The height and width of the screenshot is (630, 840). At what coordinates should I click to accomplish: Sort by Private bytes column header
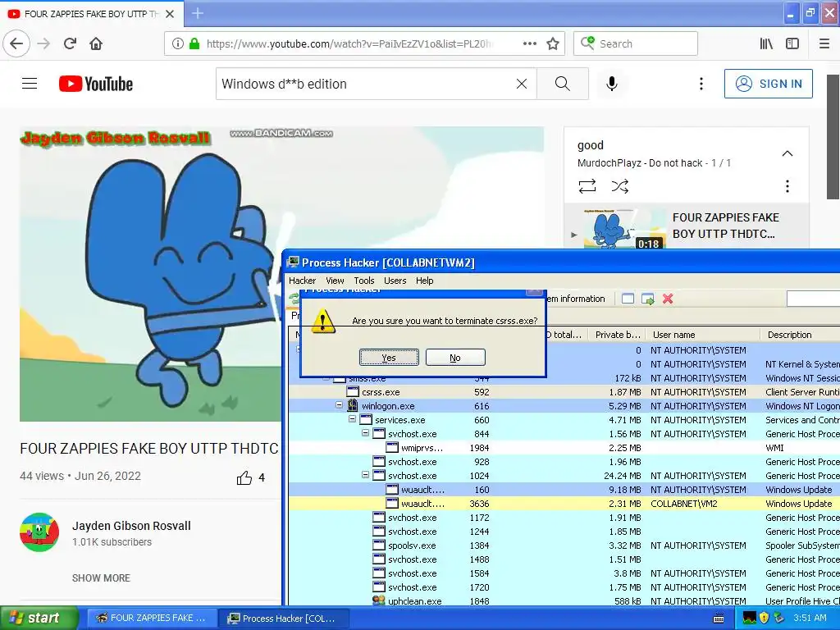point(617,335)
